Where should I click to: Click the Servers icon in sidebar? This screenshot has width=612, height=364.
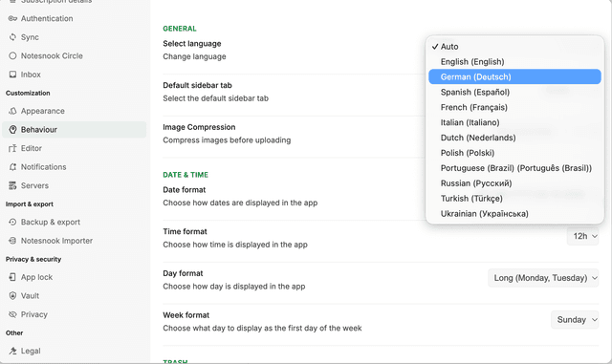[12, 185]
